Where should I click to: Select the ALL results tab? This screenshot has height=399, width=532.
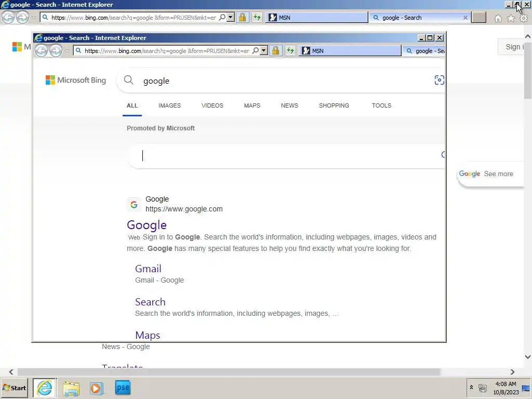[132, 105]
